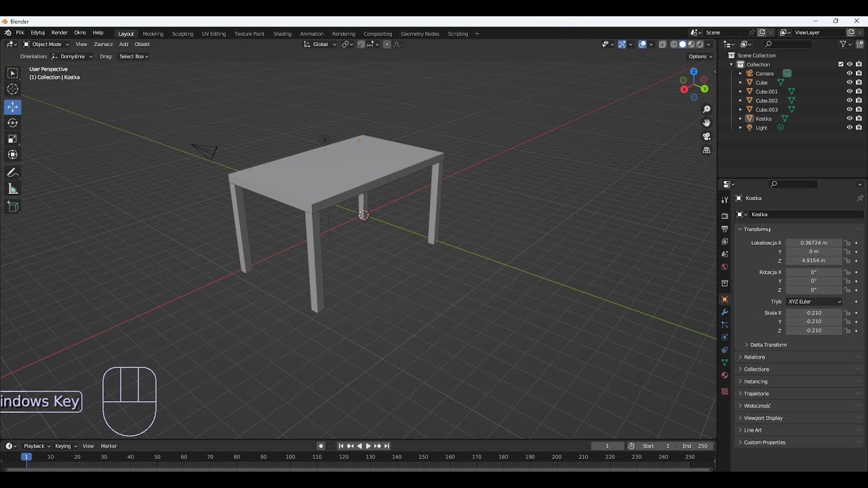Switch to the Shading workspace tab
868x488 pixels.
coord(282,34)
